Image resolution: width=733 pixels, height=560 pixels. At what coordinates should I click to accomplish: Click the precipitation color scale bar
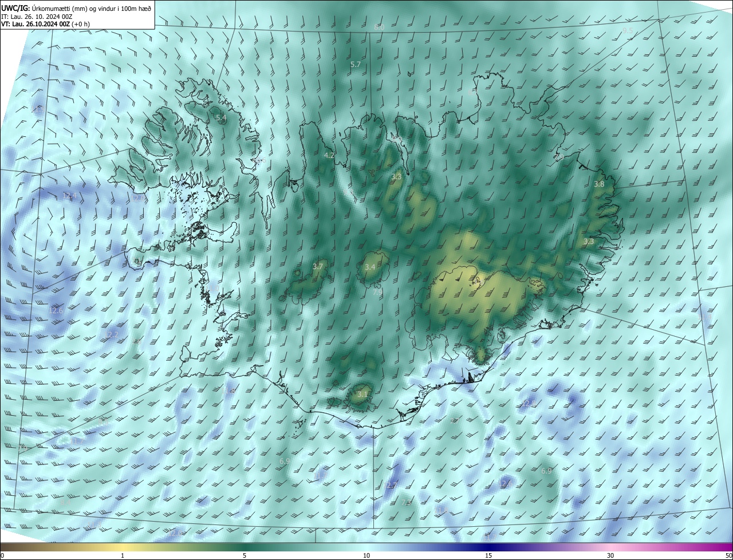[366, 547]
